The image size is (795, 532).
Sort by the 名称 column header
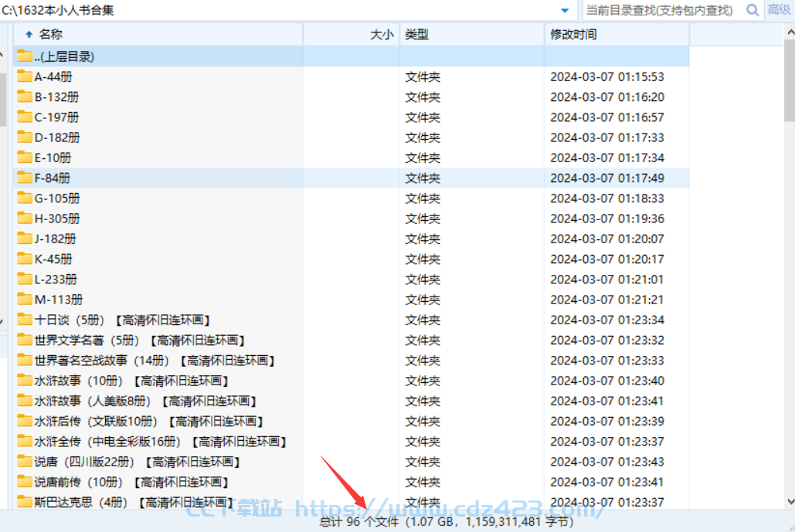pyautogui.click(x=51, y=35)
